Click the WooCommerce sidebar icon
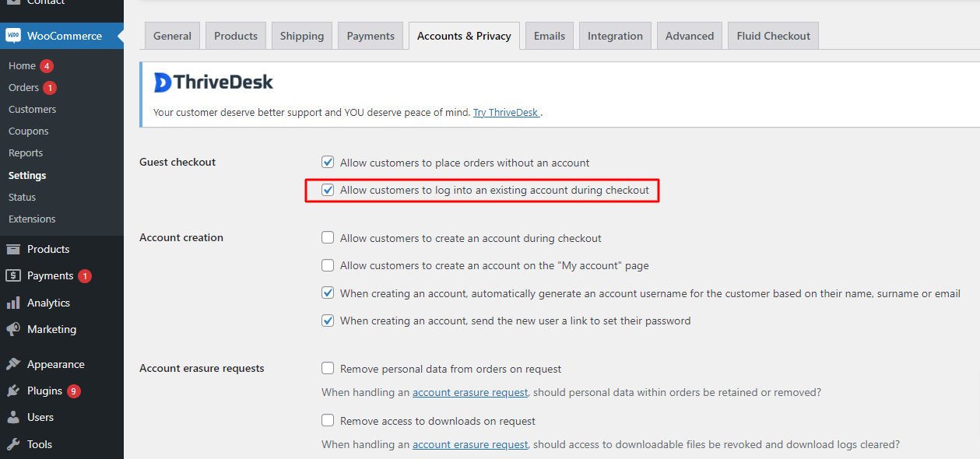This screenshot has width=980, height=459. [14, 35]
